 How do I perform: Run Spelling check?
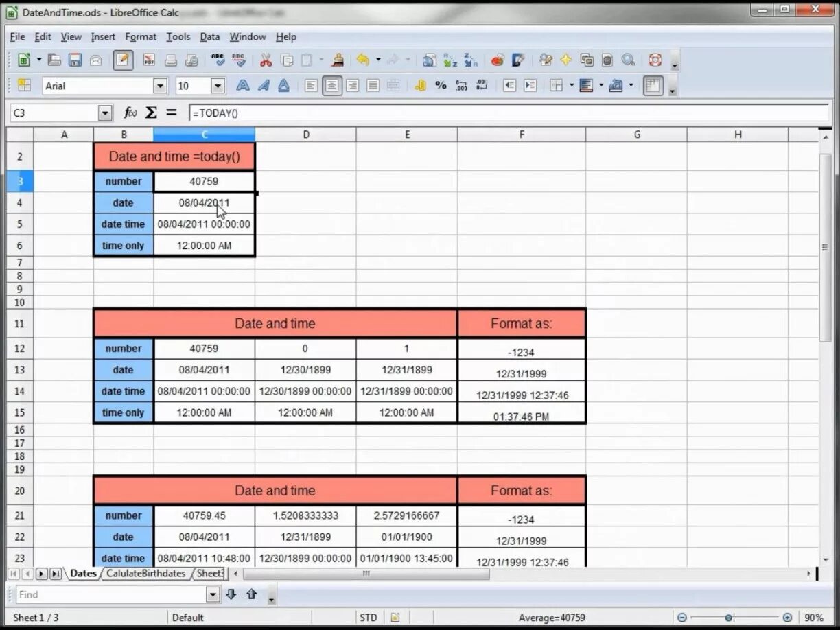click(218, 60)
